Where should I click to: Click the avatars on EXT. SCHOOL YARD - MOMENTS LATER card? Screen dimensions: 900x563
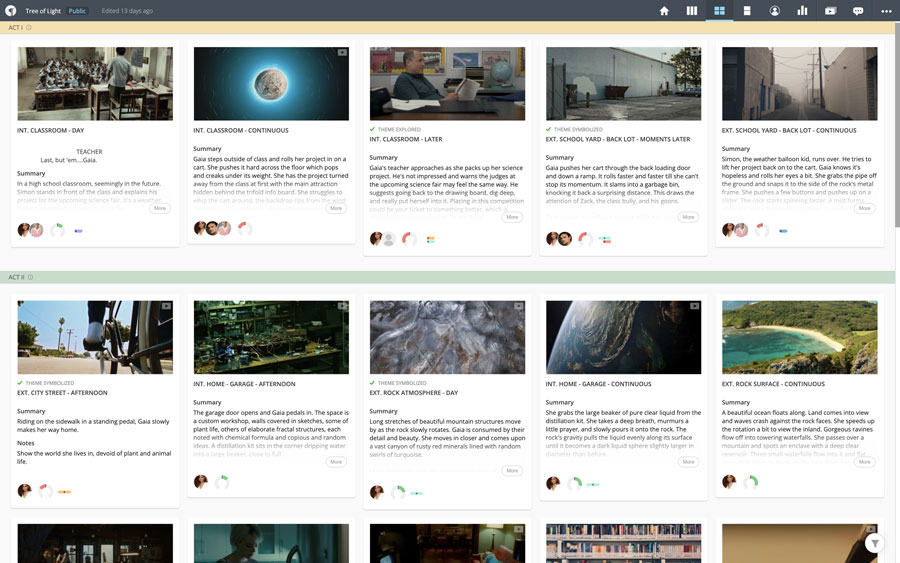click(x=559, y=239)
